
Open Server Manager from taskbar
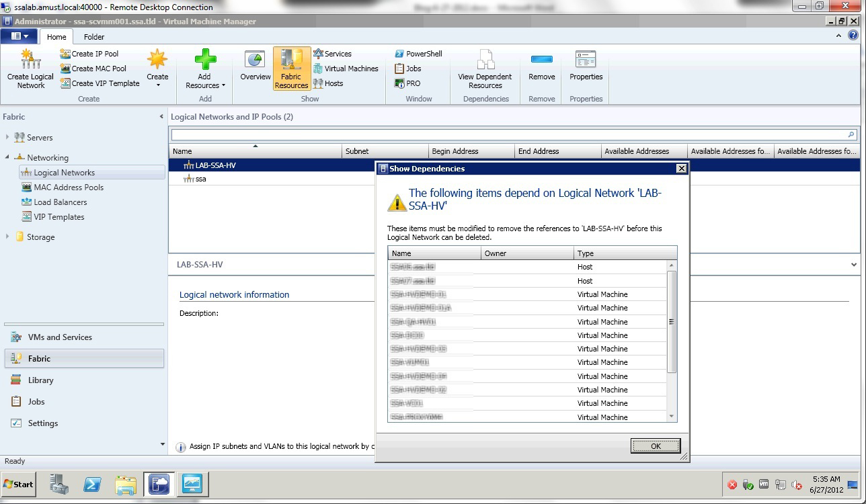coord(59,484)
